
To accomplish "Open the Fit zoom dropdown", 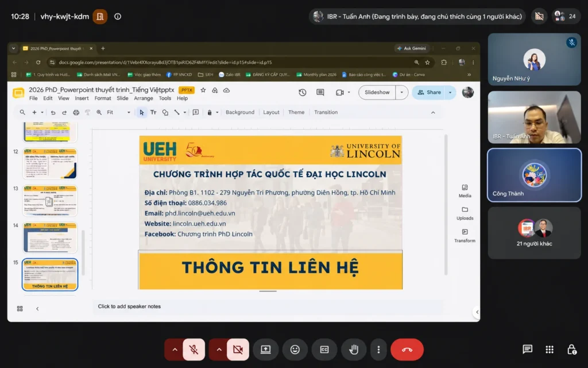I will [118, 112].
